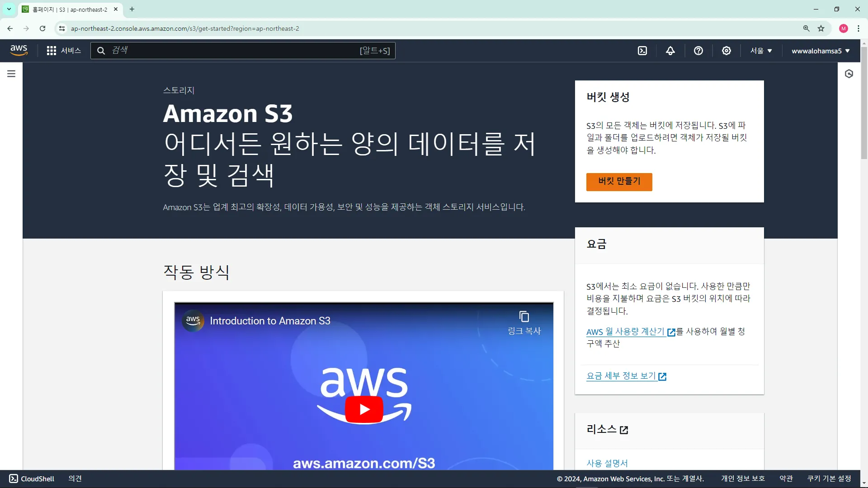Open the notifications bell
This screenshot has height=488, width=868.
click(x=670, y=51)
